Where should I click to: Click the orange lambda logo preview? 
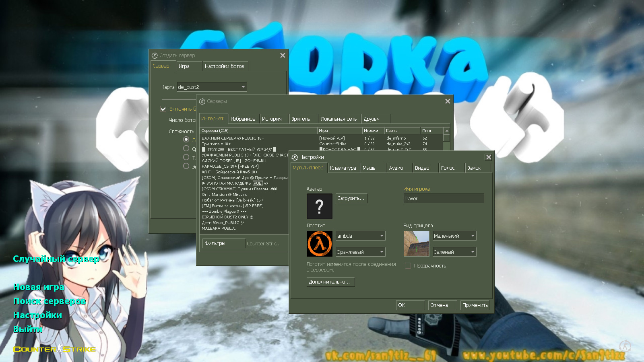319,244
